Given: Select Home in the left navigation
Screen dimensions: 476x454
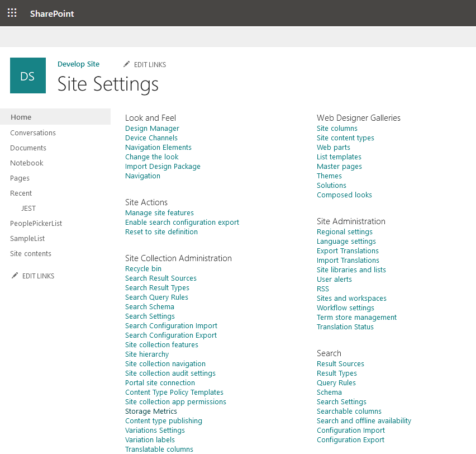Looking at the screenshot, I should coord(55,117).
